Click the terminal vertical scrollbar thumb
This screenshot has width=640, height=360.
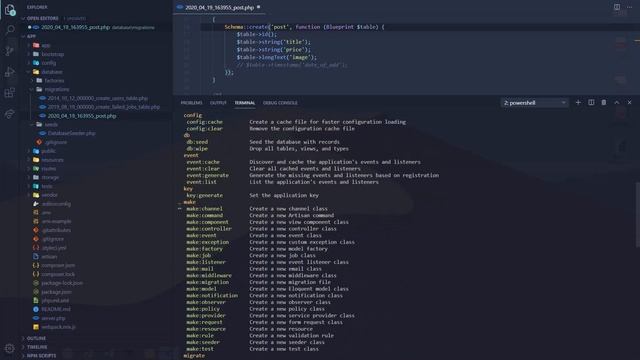point(638,214)
